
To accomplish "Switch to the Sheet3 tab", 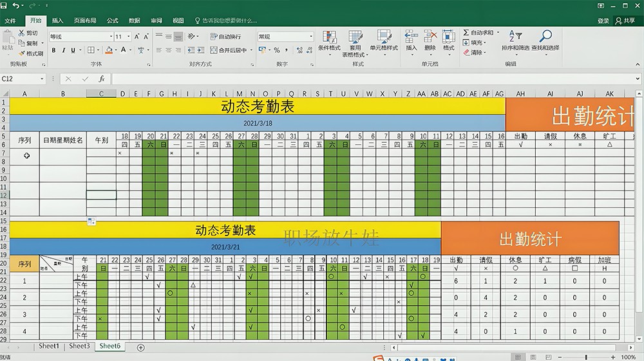I will [x=79, y=346].
